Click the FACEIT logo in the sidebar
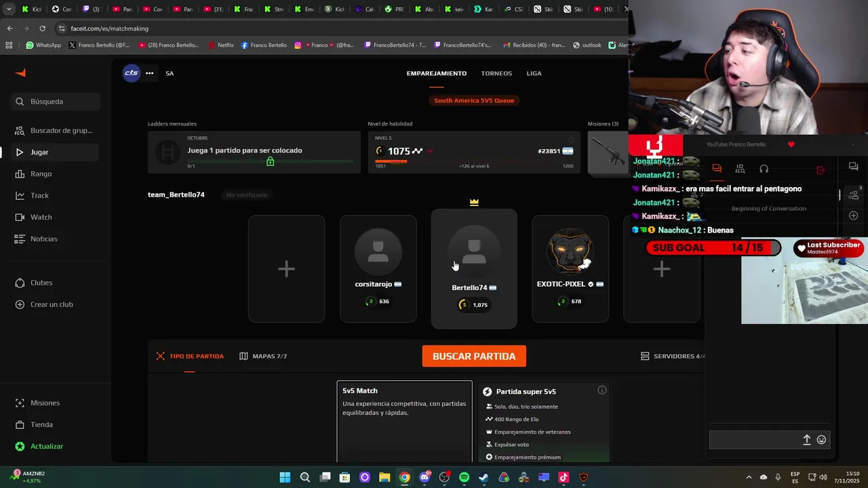Viewport: 868px width, 488px height. 20,73
